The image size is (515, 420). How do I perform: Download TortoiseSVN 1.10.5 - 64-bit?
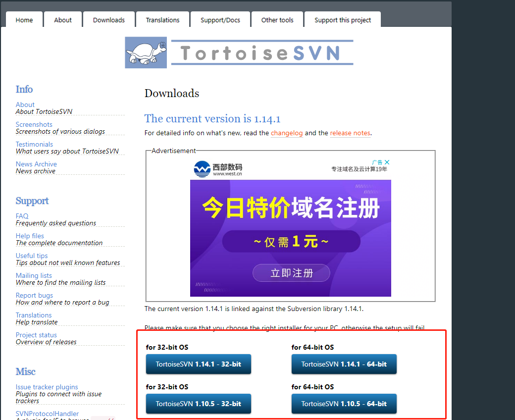tap(344, 404)
